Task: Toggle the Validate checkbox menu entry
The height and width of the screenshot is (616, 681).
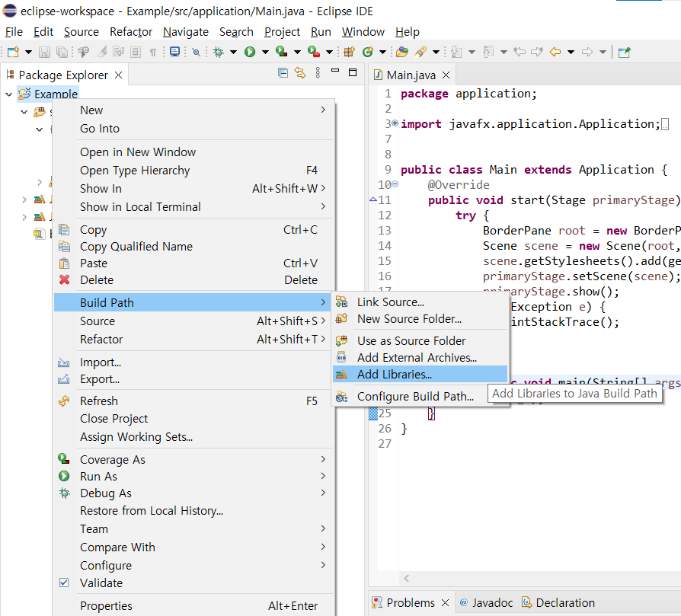Action: click(193, 583)
